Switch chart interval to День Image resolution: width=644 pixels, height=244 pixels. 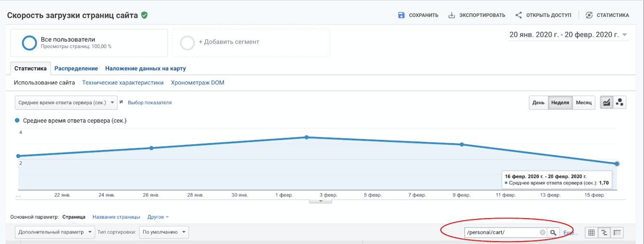[x=538, y=103]
